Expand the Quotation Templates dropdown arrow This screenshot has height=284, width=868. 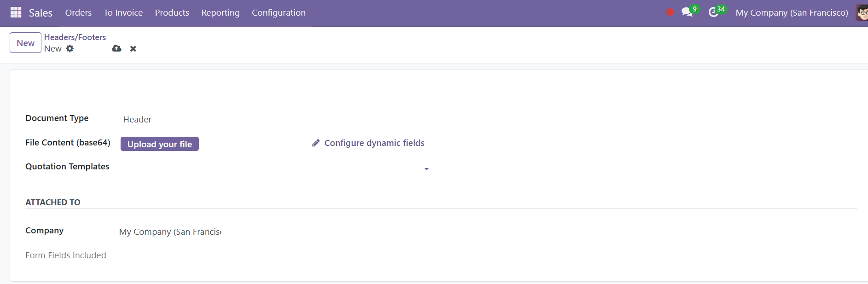[x=427, y=169]
